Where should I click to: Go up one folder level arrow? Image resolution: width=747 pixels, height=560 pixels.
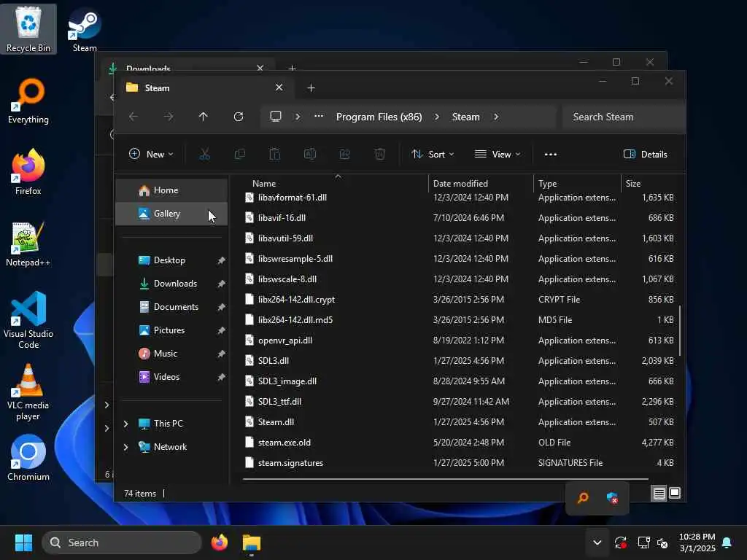tap(204, 117)
